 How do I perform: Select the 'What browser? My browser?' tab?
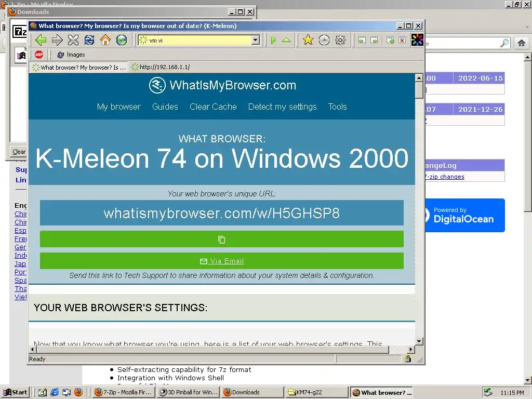point(79,67)
